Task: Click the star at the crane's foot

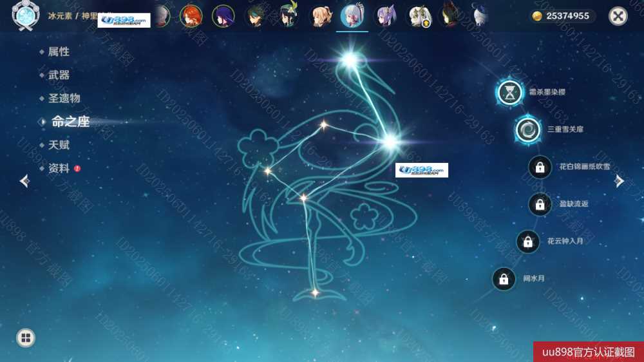Action: [315, 292]
